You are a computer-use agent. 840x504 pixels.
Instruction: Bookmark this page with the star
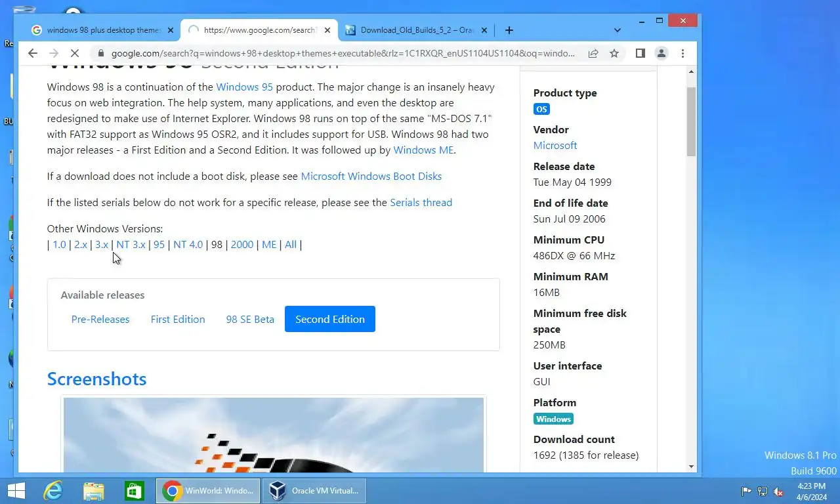click(614, 53)
